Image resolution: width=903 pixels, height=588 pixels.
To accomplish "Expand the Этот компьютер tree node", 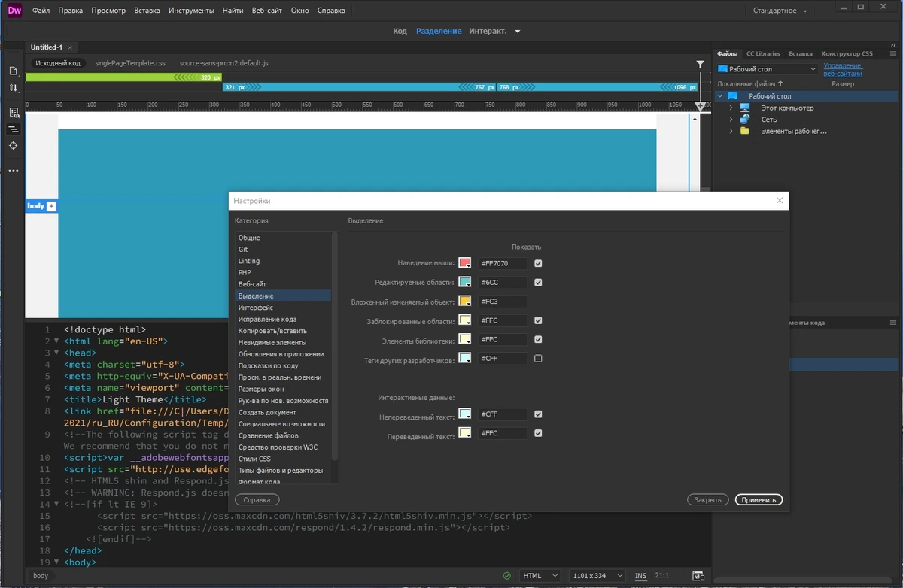I will point(731,108).
